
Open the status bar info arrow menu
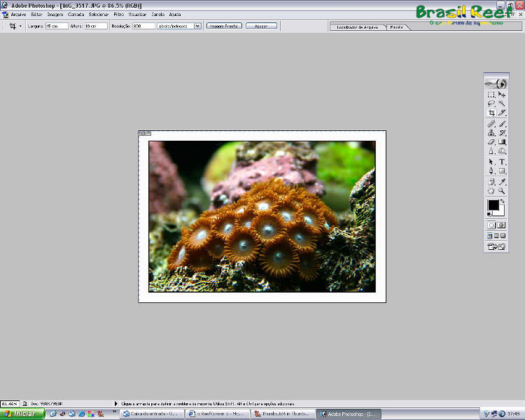[116, 404]
